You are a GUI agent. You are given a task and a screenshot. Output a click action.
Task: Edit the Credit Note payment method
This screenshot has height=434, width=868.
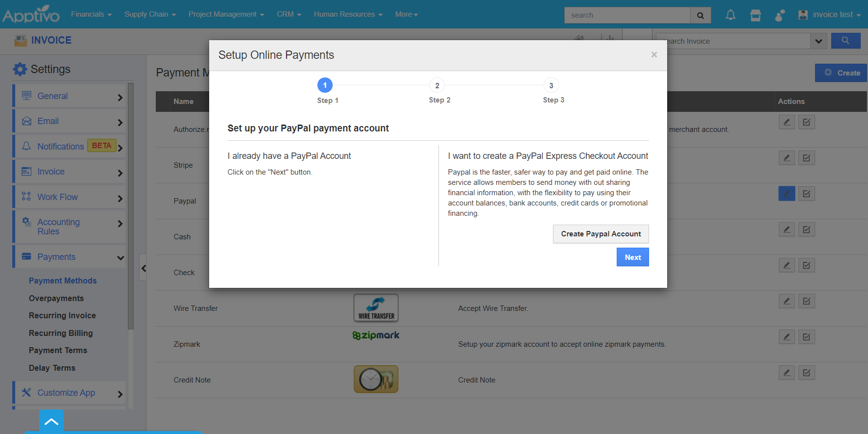[787, 373]
